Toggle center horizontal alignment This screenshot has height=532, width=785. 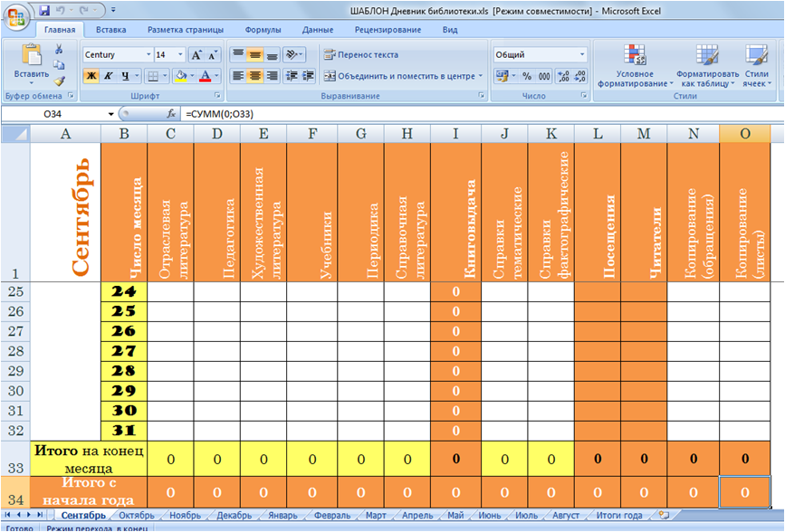point(254,76)
